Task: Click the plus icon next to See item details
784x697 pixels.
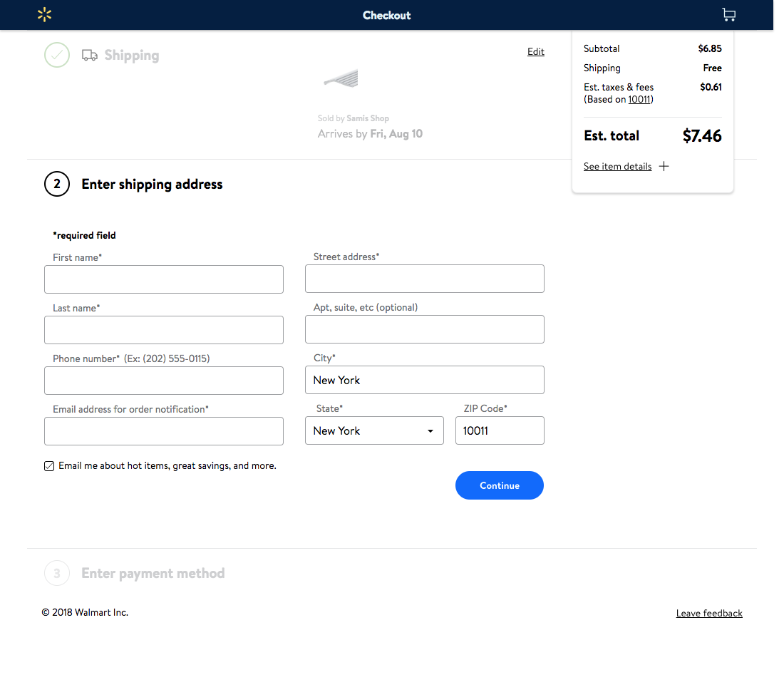Action: 664,166
